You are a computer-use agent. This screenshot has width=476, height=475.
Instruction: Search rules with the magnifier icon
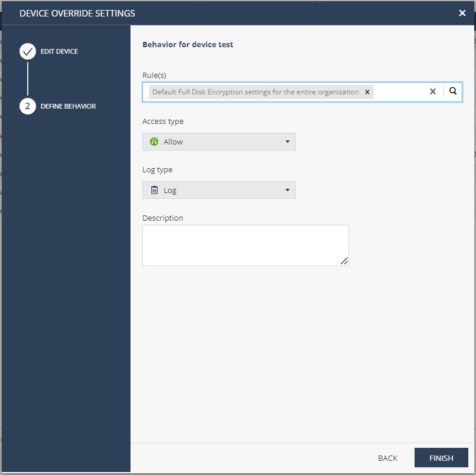(452, 91)
